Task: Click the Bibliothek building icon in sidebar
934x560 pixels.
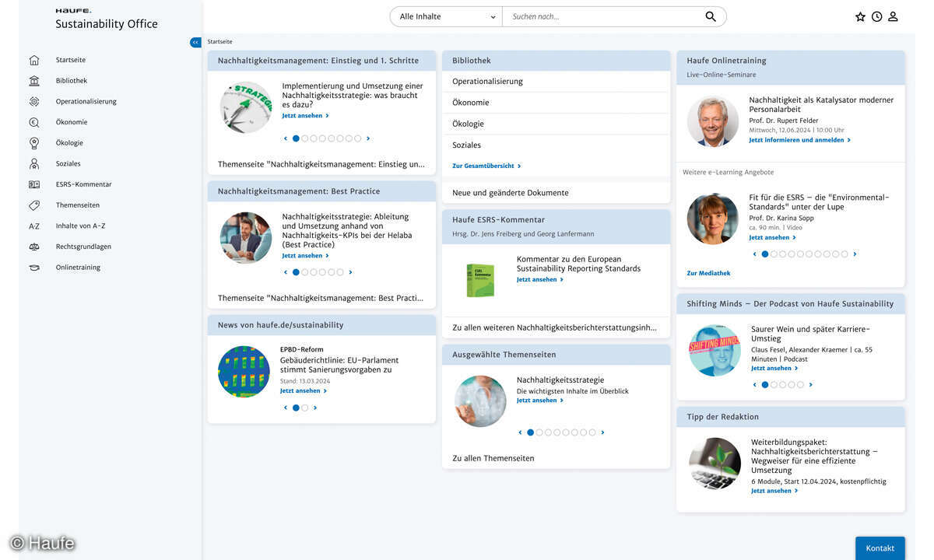Action: coord(33,81)
